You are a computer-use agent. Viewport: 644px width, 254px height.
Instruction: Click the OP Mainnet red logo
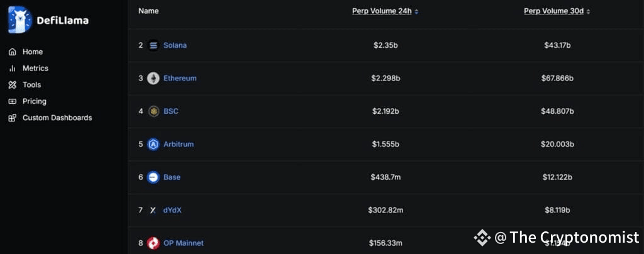[x=153, y=243]
